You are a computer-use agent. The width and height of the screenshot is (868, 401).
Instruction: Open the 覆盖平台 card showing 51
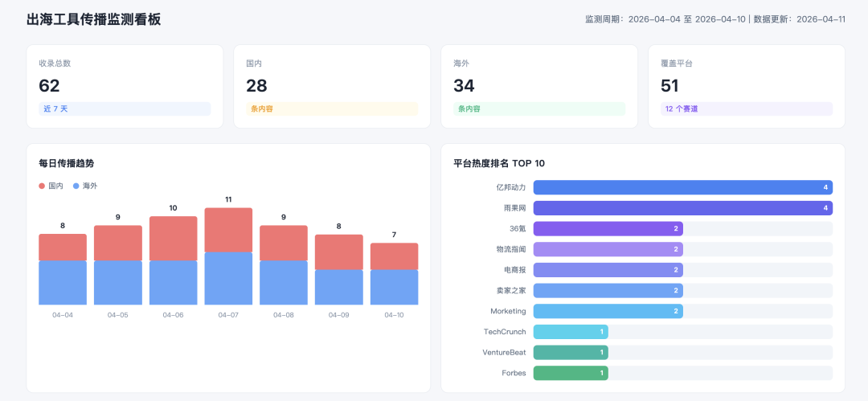point(746,85)
